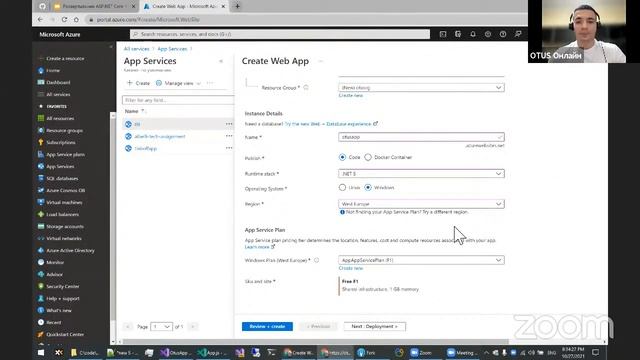Click the Name column header

[x=131, y=111]
